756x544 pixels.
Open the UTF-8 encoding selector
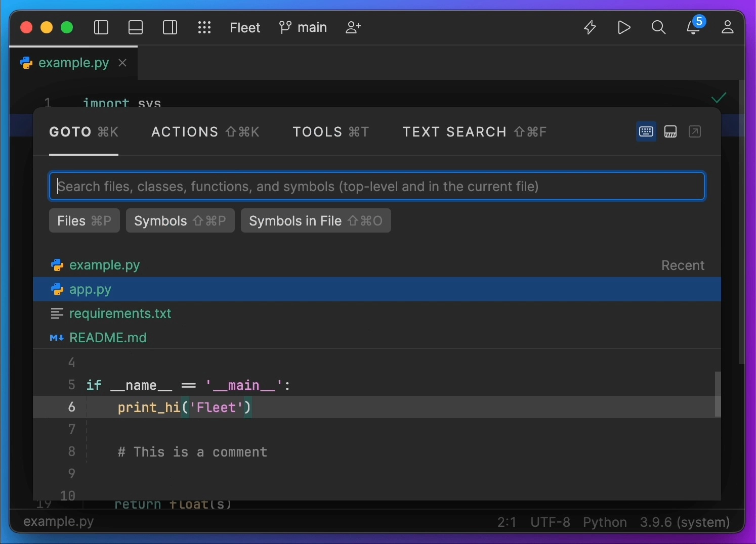coord(550,522)
